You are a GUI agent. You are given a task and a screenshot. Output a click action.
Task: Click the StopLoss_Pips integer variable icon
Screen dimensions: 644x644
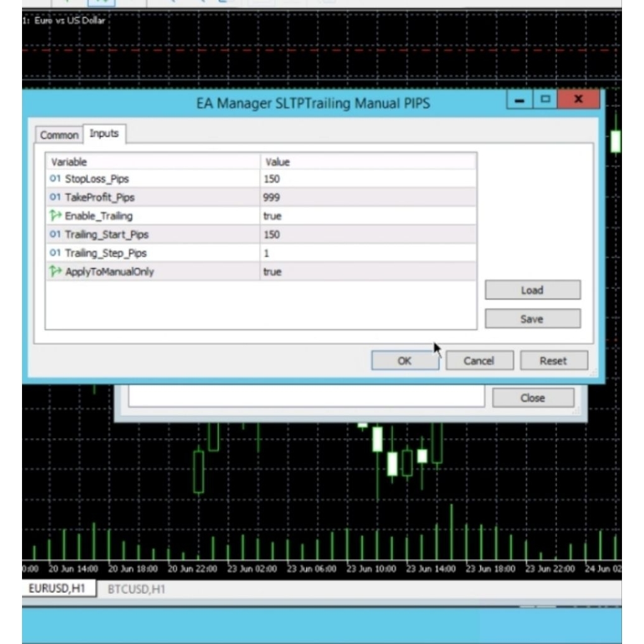pyautogui.click(x=55, y=179)
